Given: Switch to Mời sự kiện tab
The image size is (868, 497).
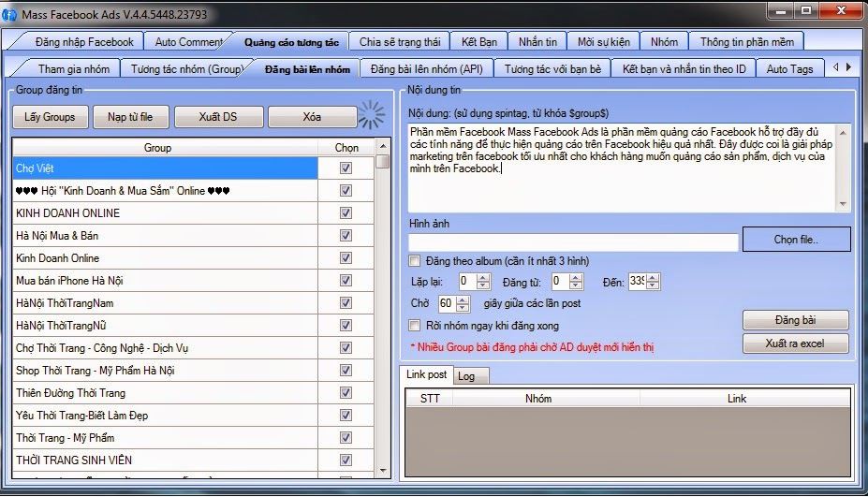Looking at the screenshot, I should click(x=603, y=42).
